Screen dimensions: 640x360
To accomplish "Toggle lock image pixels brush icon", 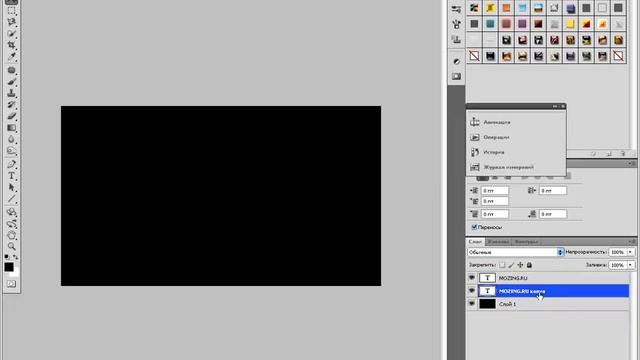I will (511, 265).
